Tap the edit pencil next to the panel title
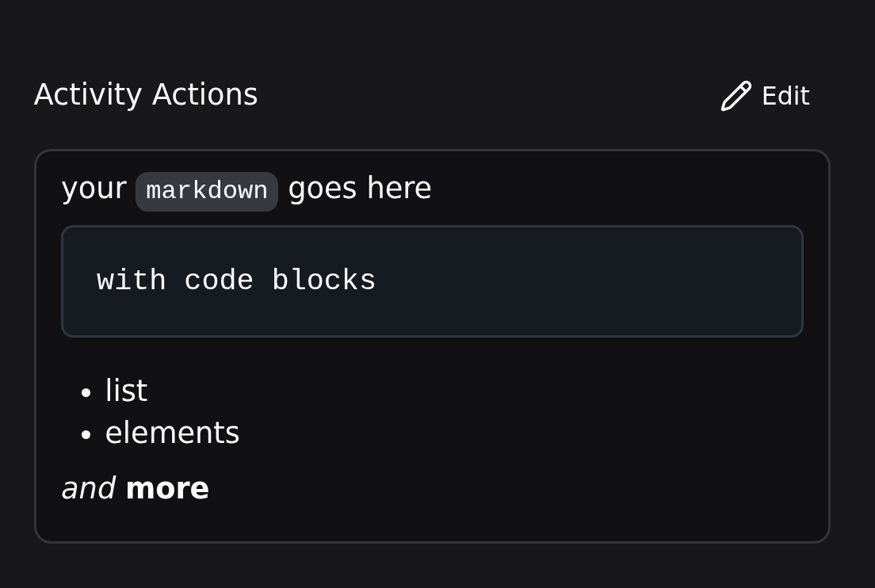Image resolution: width=875 pixels, height=588 pixels. click(736, 96)
